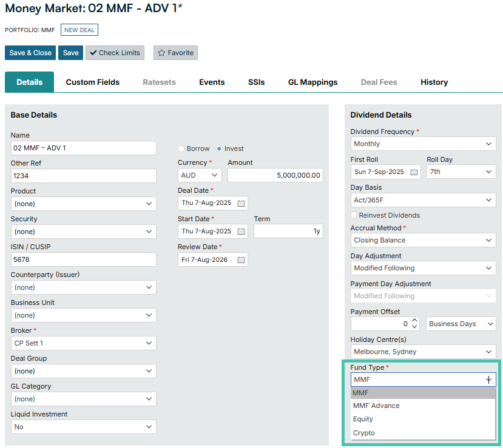
Task: Open the Product dropdown
Action: click(83, 204)
